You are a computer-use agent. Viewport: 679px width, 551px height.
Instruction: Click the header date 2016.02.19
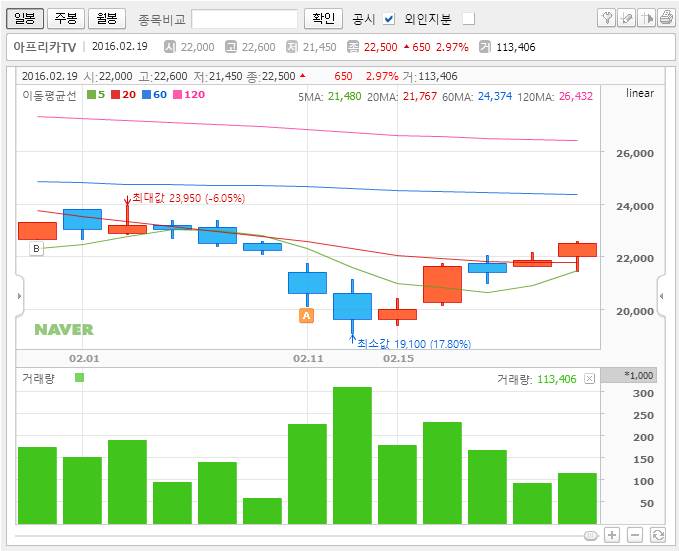pos(120,46)
